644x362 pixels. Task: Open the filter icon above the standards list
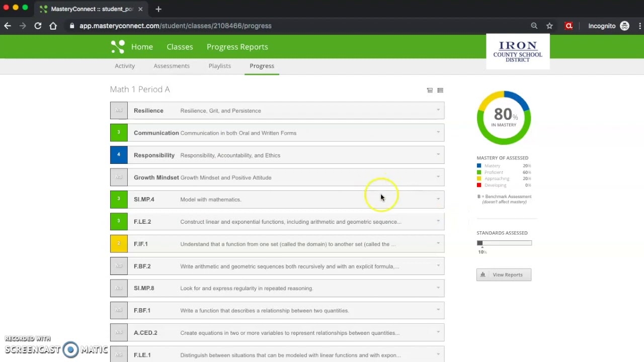click(430, 90)
